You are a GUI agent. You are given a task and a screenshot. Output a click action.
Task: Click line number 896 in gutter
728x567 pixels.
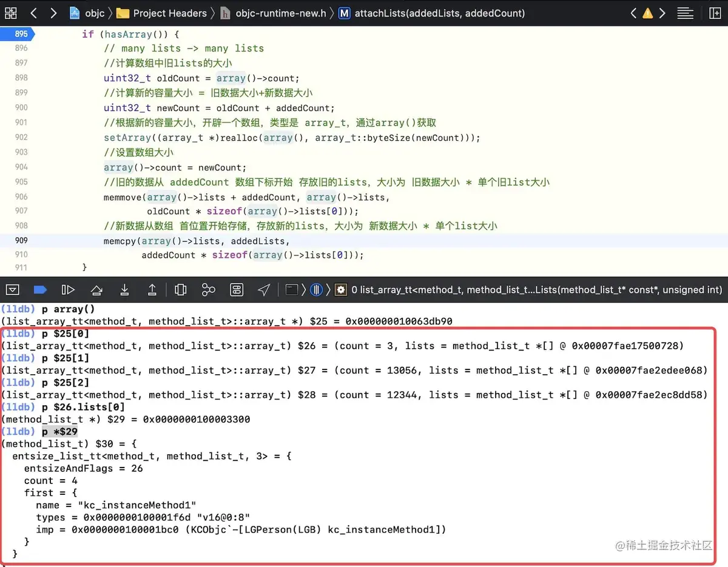tap(21, 49)
